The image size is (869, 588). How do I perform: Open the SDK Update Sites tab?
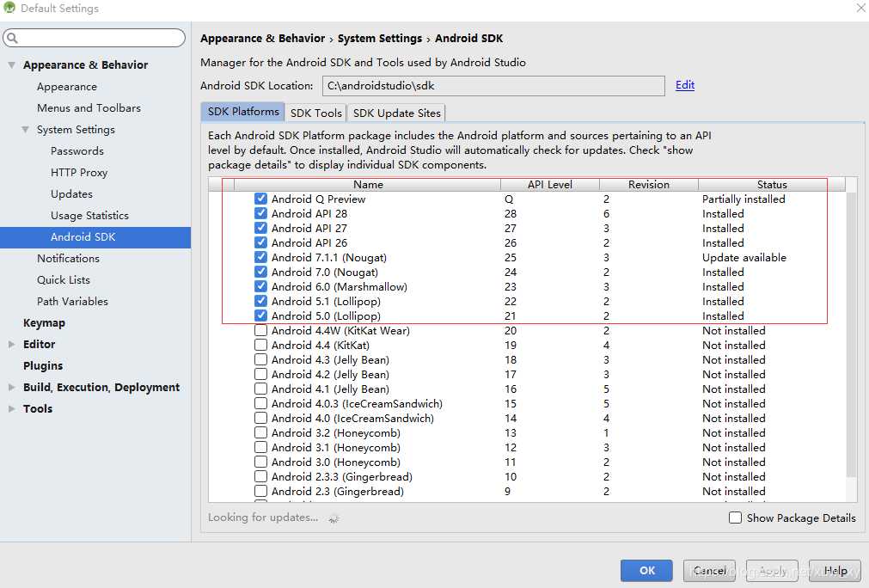pyautogui.click(x=397, y=113)
